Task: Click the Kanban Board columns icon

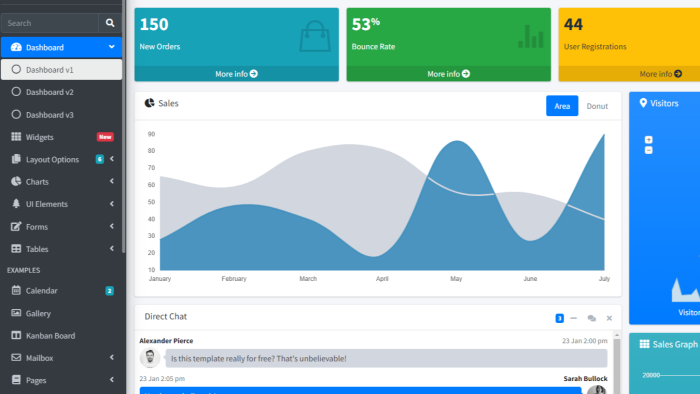Action: (16, 335)
